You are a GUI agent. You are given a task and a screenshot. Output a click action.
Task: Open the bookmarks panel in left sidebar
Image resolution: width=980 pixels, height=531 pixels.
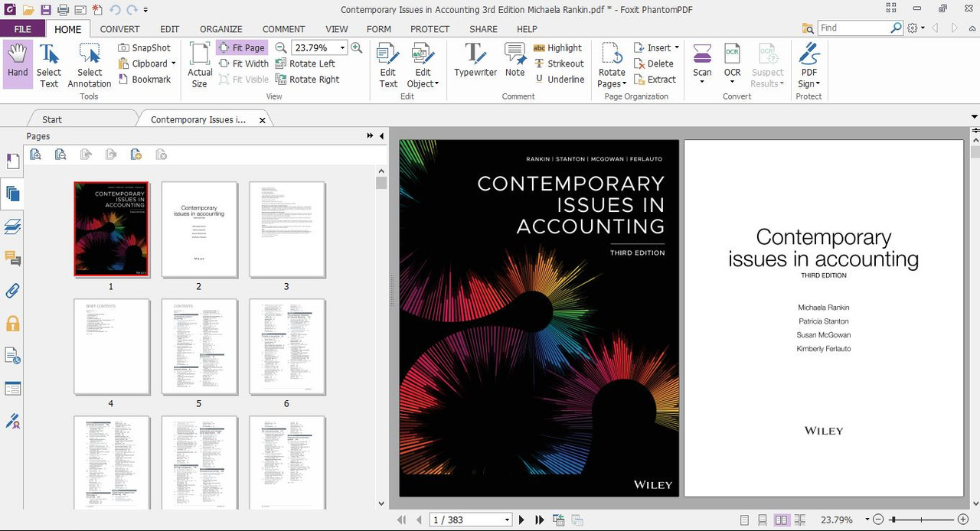click(12, 161)
